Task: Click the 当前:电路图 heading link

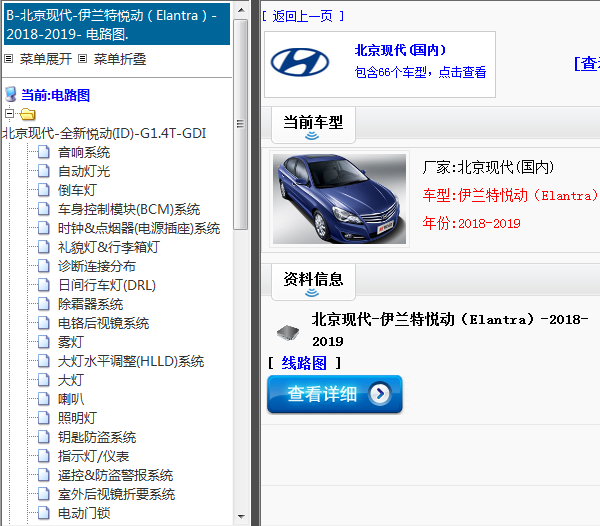Action: coord(55,95)
